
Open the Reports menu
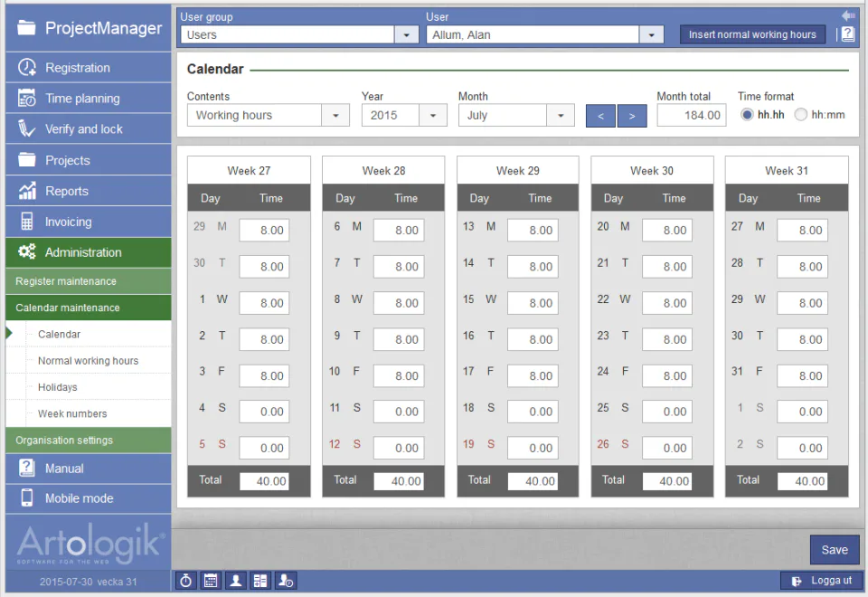pos(89,191)
